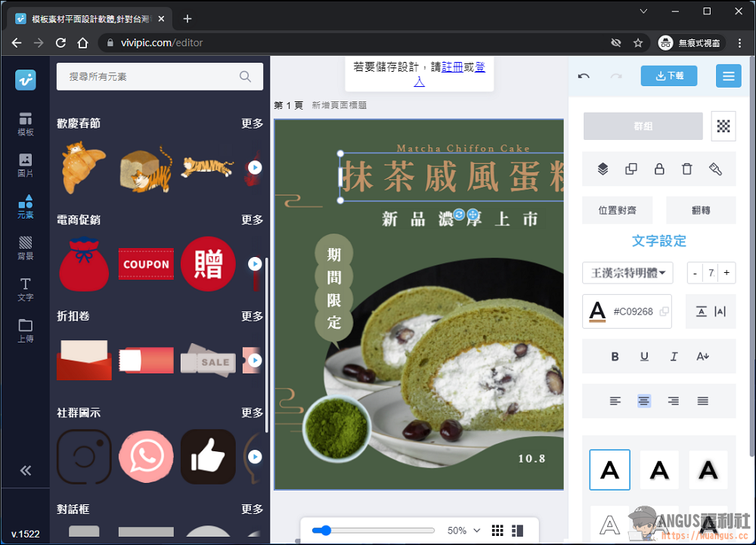Open the font family dropdown 王漢宗特明體
Viewport: 756px width, 545px height.
[x=627, y=273]
